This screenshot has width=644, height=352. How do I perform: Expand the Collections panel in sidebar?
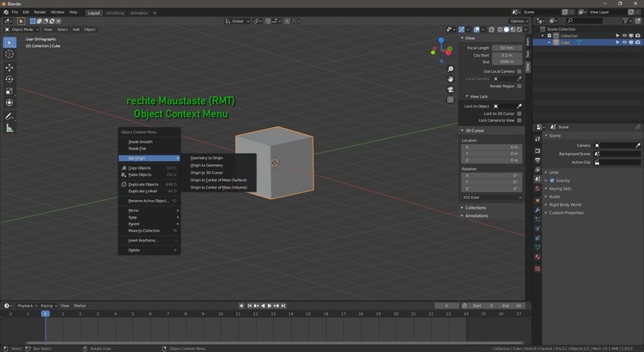475,208
